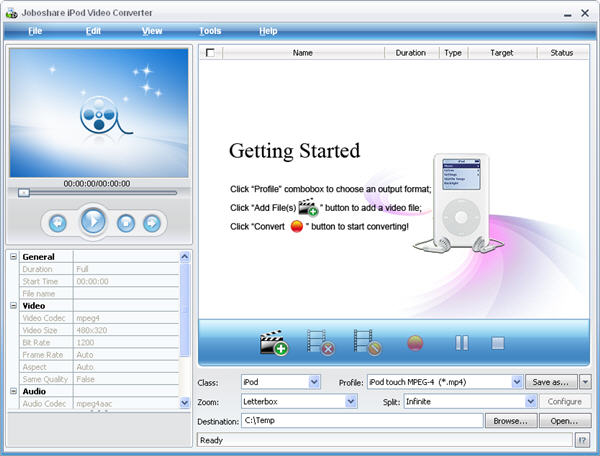The height and width of the screenshot is (456, 600).
Task: Click the Name column header
Action: 303,53
